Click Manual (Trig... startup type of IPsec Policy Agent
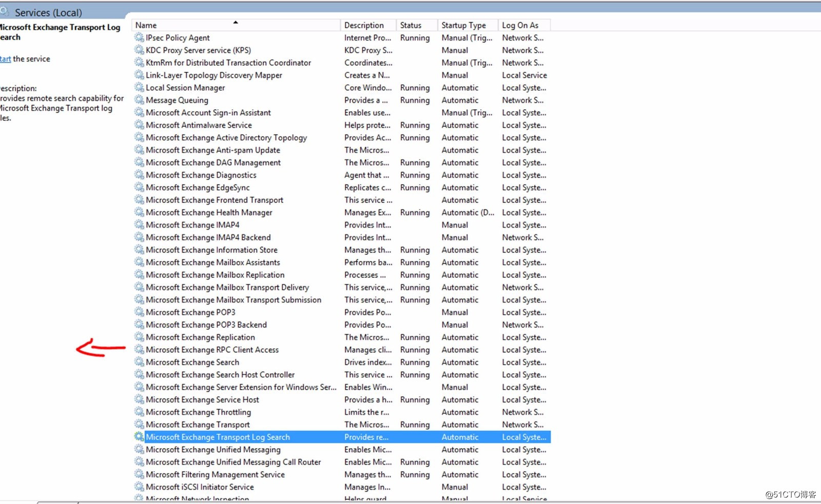 click(467, 37)
